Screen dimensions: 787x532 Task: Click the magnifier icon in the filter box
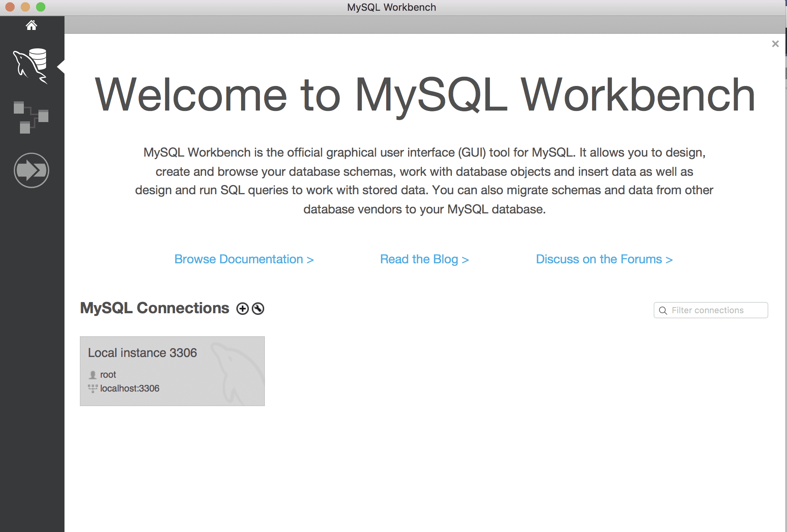663,311
